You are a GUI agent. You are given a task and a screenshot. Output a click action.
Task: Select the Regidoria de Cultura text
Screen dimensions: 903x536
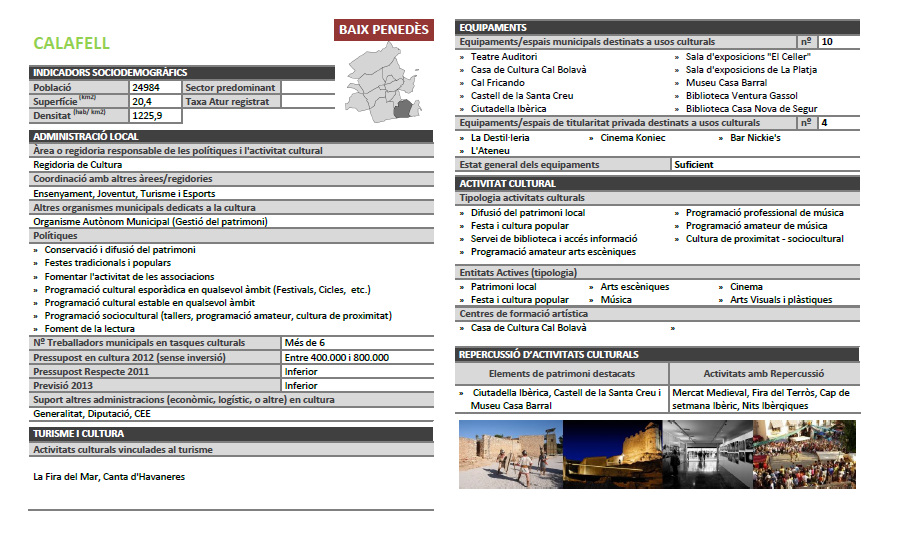[77, 165]
